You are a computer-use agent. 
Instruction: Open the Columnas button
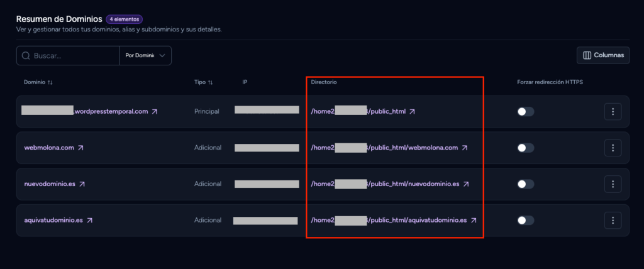pyautogui.click(x=603, y=55)
